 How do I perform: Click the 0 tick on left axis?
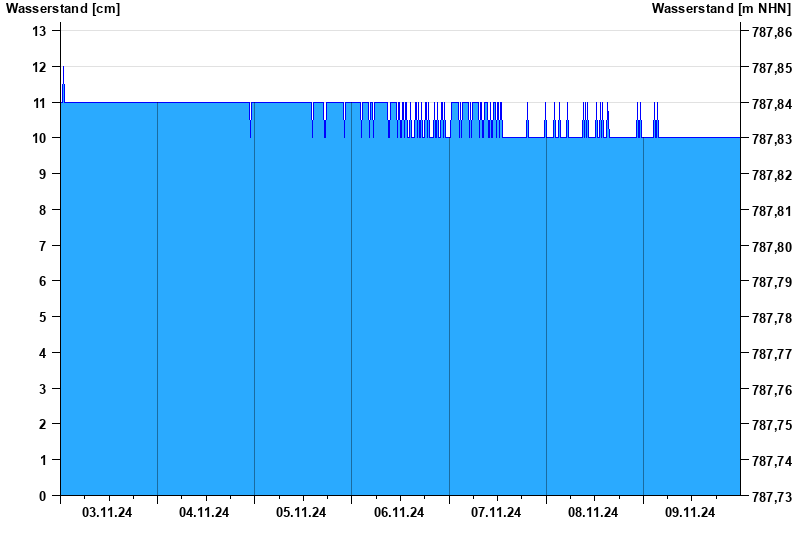tap(43, 496)
